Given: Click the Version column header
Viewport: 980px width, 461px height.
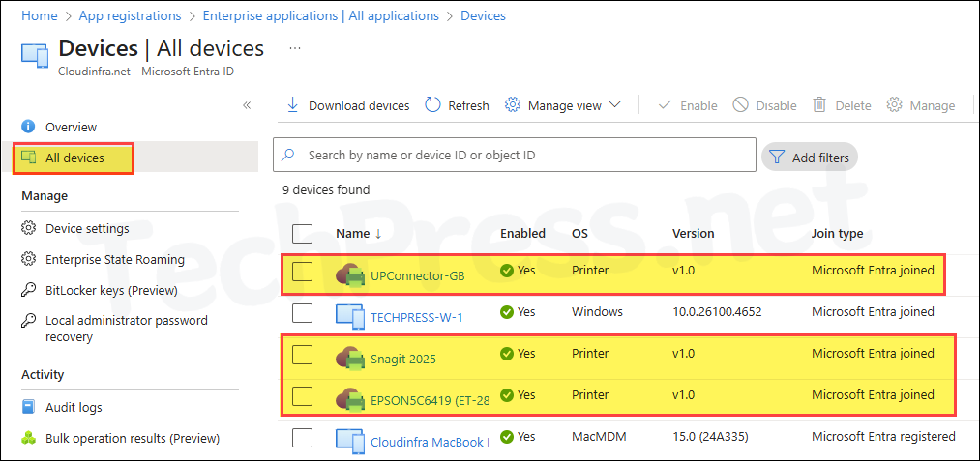Looking at the screenshot, I should pos(693,234).
